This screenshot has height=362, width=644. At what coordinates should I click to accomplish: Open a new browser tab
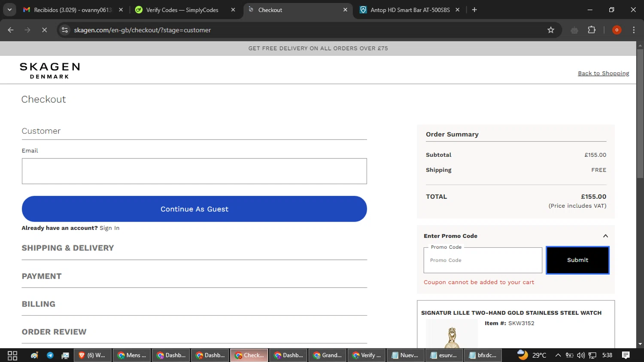474,10
